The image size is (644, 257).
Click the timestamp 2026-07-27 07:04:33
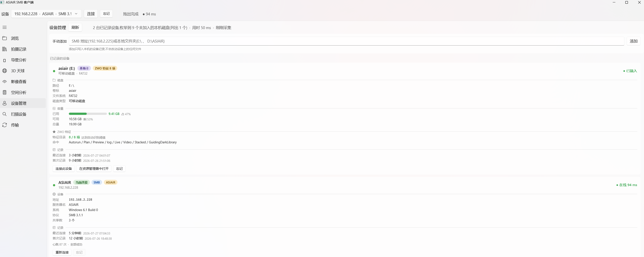tap(96, 233)
